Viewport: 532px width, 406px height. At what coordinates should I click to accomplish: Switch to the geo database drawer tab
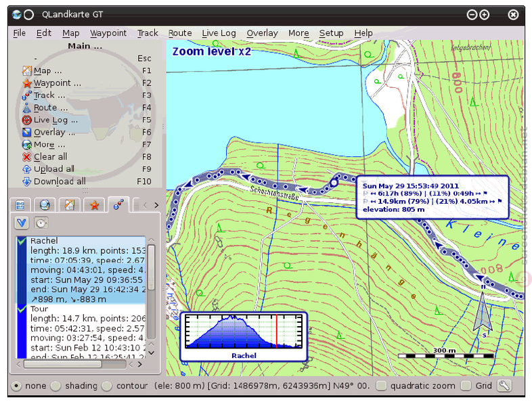point(20,205)
